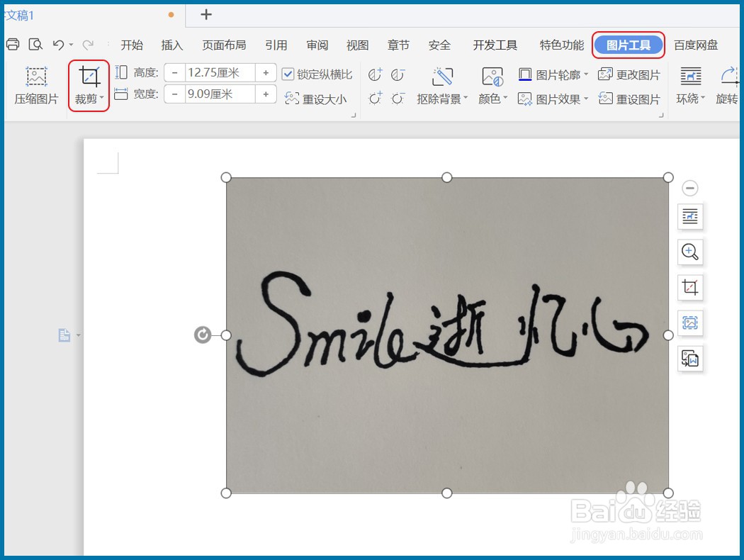Click the layout options icon next to image
The image size is (744, 560).
coord(690,217)
